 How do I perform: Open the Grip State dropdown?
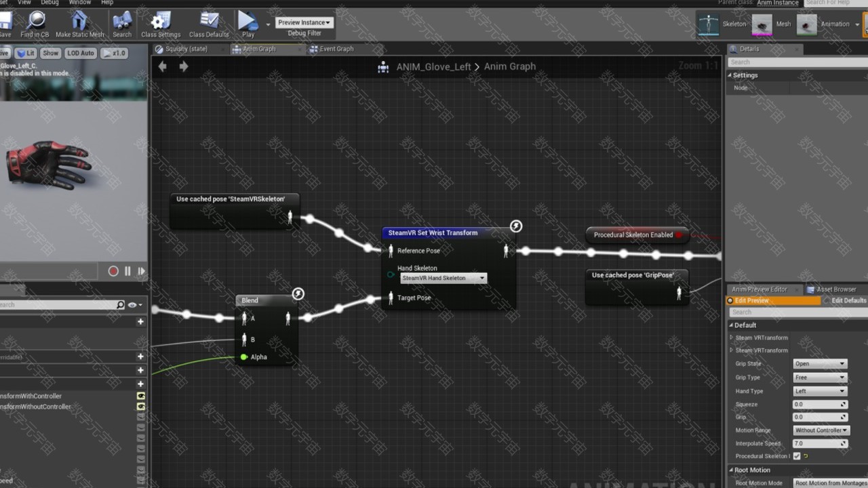pyautogui.click(x=820, y=364)
